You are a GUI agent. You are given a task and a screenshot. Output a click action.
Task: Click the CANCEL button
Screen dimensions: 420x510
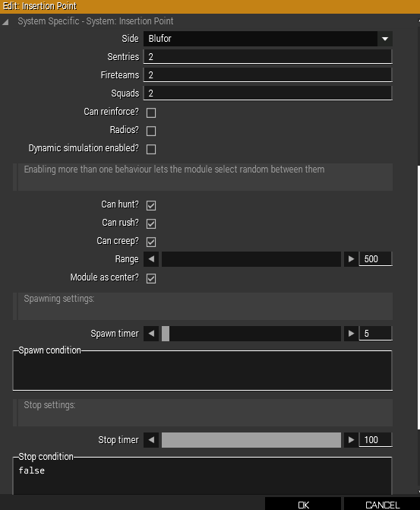point(382,504)
